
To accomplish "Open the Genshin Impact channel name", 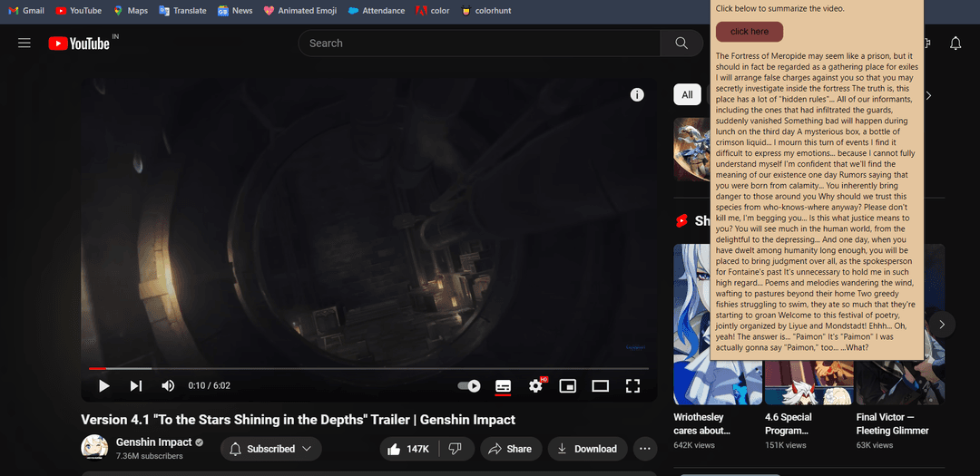I will coord(153,442).
